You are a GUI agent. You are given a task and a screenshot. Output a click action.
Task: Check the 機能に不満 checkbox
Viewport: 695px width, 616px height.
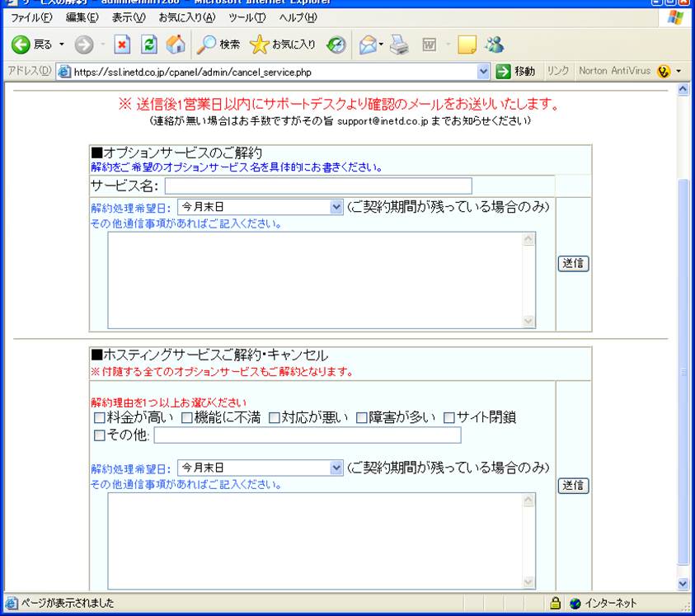click(x=187, y=418)
